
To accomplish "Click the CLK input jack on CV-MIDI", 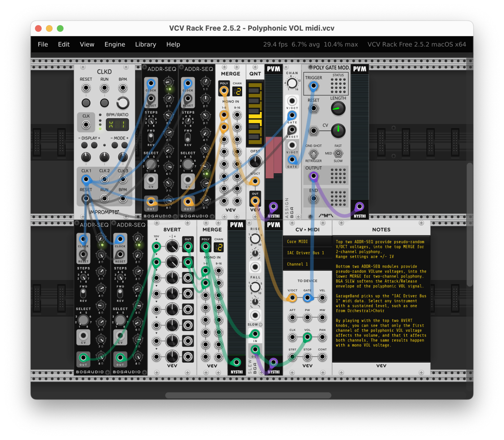I will point(292,337).
